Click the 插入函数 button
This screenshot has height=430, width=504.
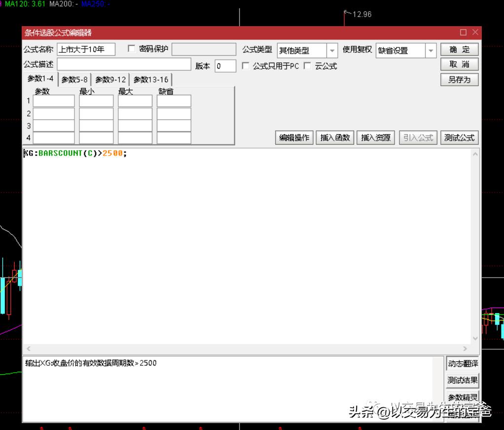click(x=335, y=138)
